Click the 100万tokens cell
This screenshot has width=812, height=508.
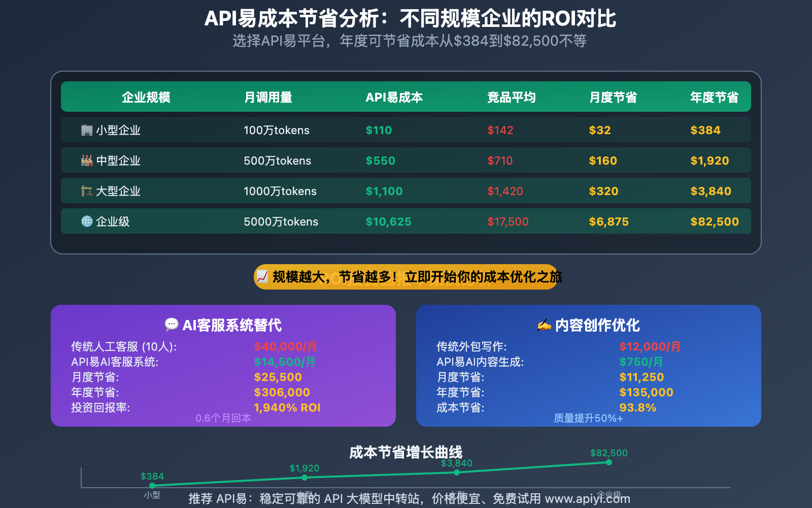click(x=277, y=130)
